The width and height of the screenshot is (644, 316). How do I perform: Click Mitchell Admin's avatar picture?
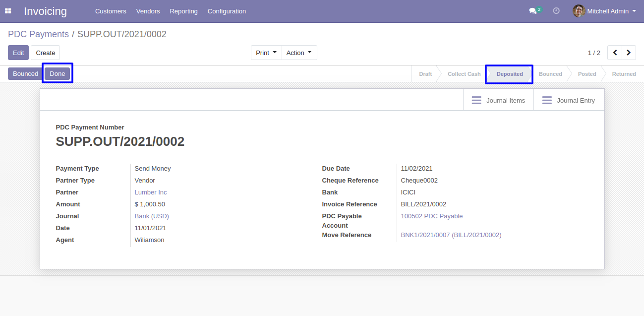point(579,11)
